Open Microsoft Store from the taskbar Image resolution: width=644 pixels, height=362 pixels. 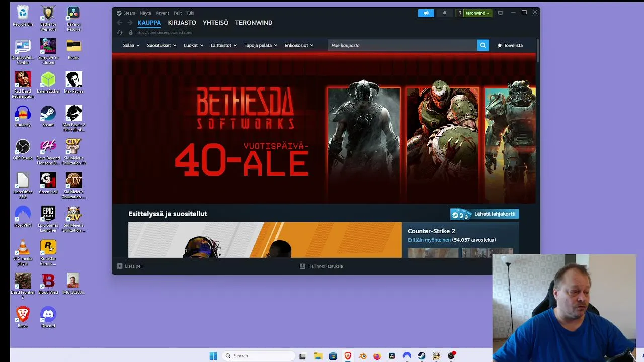[x=333, y=356]
